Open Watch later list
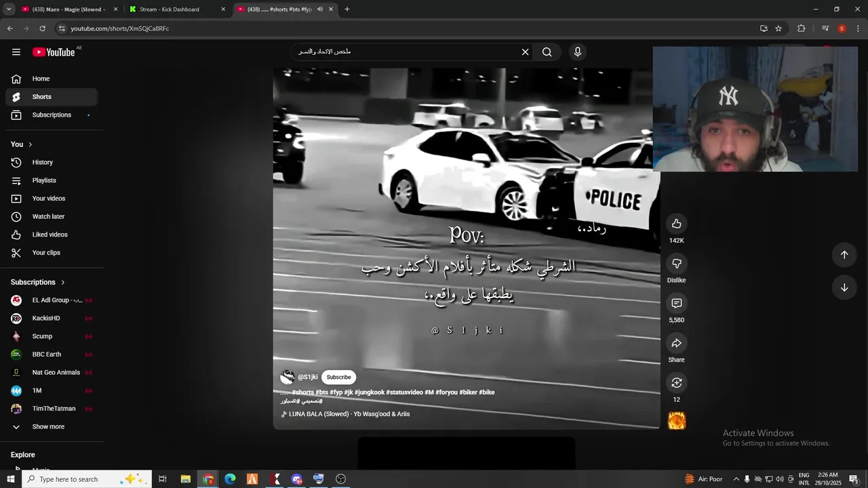 point(52,217)
